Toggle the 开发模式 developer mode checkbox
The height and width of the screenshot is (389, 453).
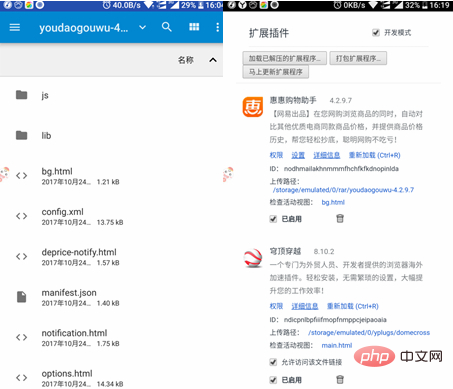[376, 33]
